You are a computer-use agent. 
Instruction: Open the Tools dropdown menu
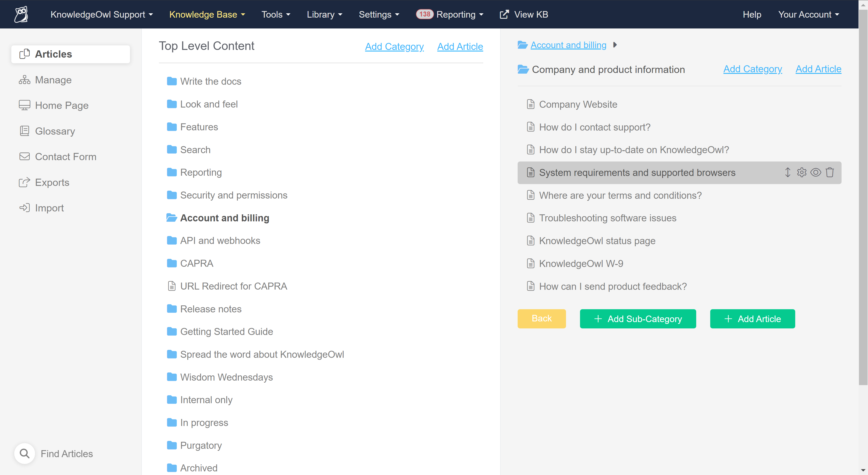click(x=276, y=15)
